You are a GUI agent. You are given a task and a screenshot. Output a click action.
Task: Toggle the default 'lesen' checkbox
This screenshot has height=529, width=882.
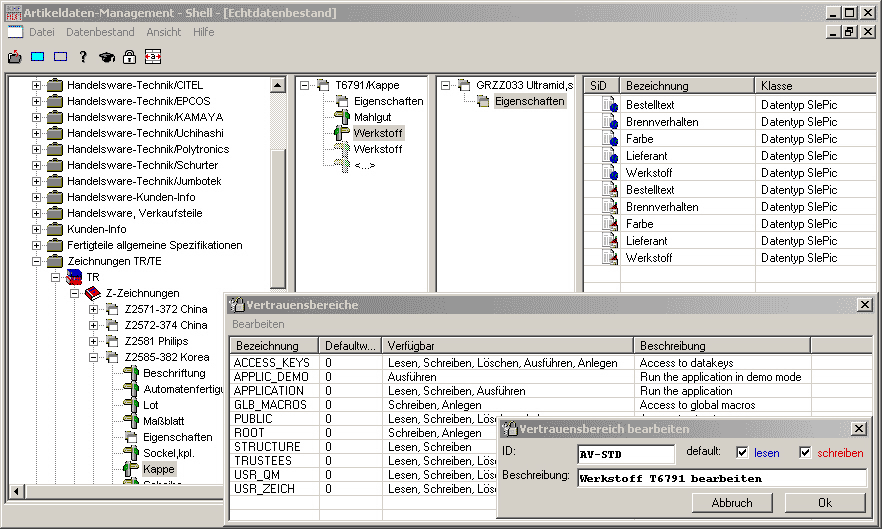click(742, 452)
